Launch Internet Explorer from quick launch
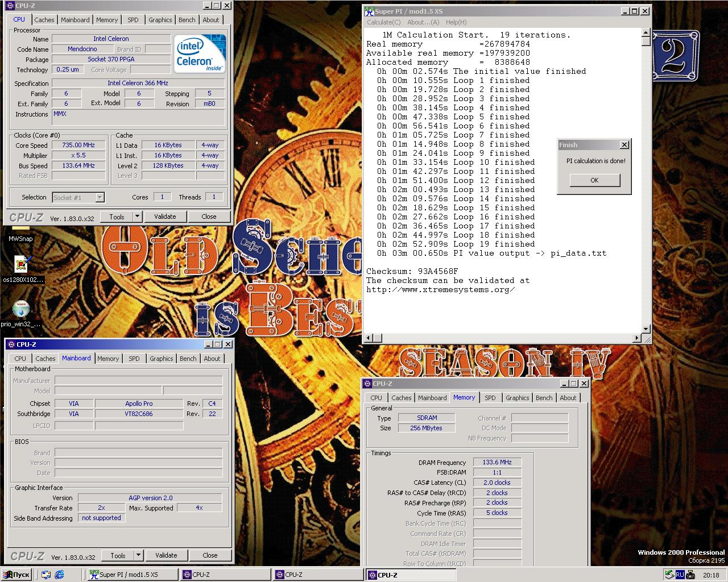This screenshot has height=582, width=728. 59,575
